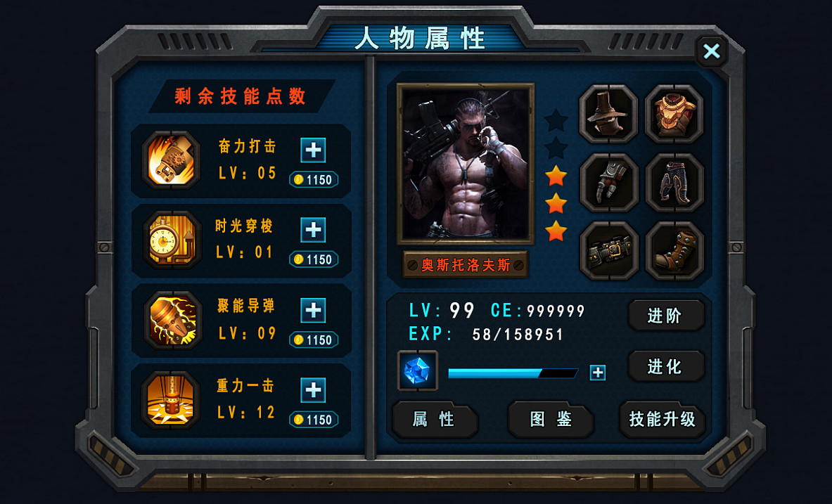Click the 进化 button

click(x=667, y=366)
